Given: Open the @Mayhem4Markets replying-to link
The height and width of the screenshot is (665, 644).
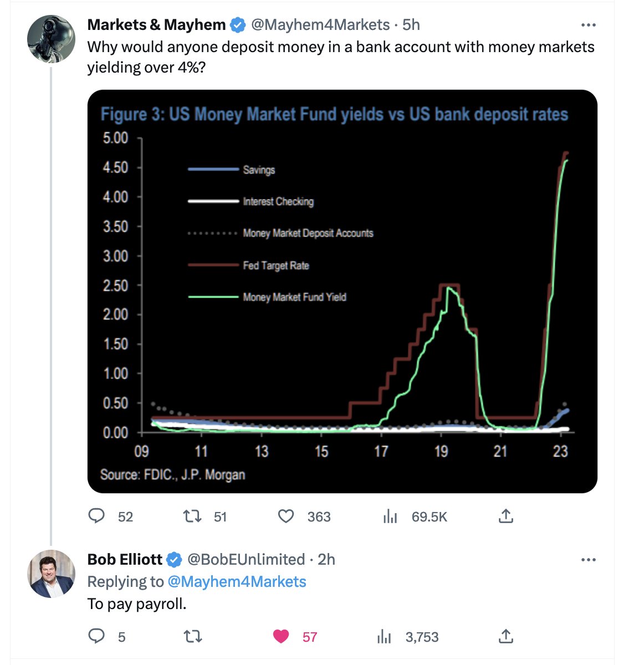Looking at the screenshot, I should click(x=237, y=581).
